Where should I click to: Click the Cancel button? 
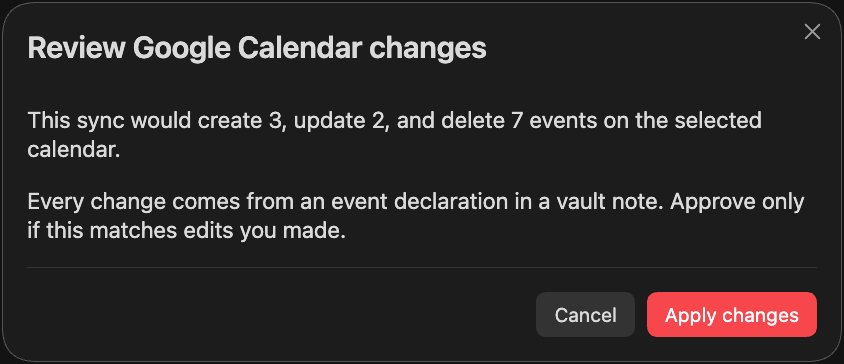pyautogui.click(x=585, y=315)
